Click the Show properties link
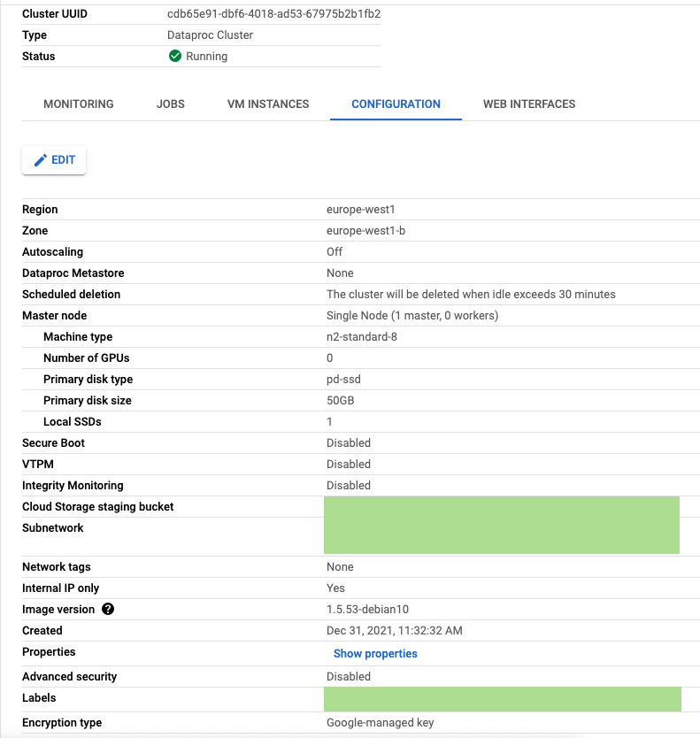Image resolution: width=700 pixels, height=738 pixels. [x=375, y=653]
